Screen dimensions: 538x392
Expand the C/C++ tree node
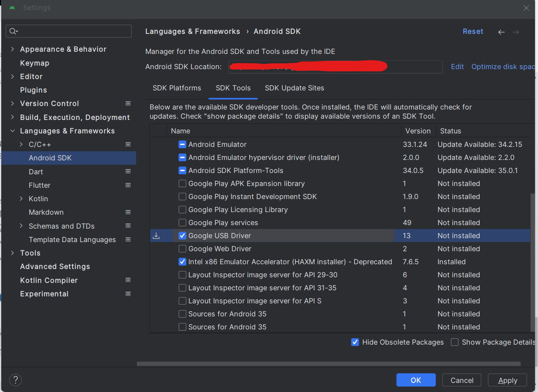pos(21,144)
